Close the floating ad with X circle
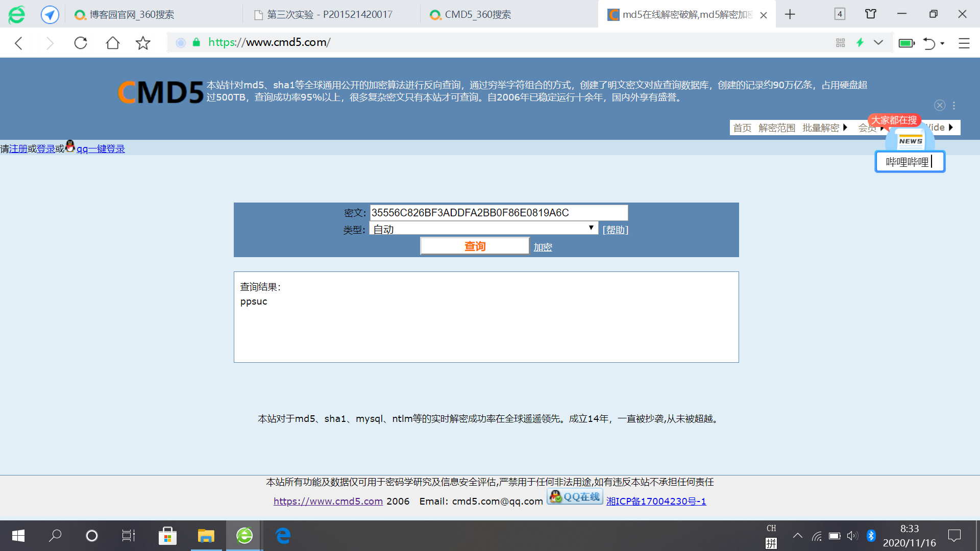Viewport: 980px width, 551px height. click(940, 106)
